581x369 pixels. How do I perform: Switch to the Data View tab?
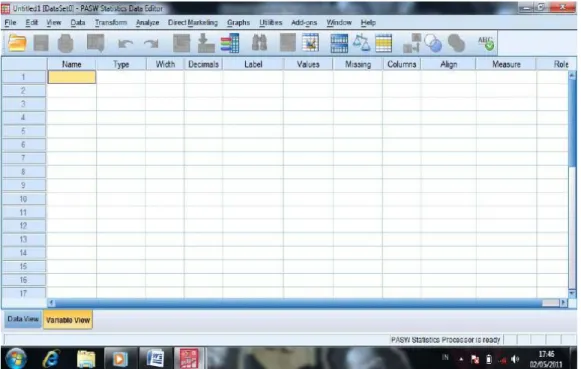point(23,319)
